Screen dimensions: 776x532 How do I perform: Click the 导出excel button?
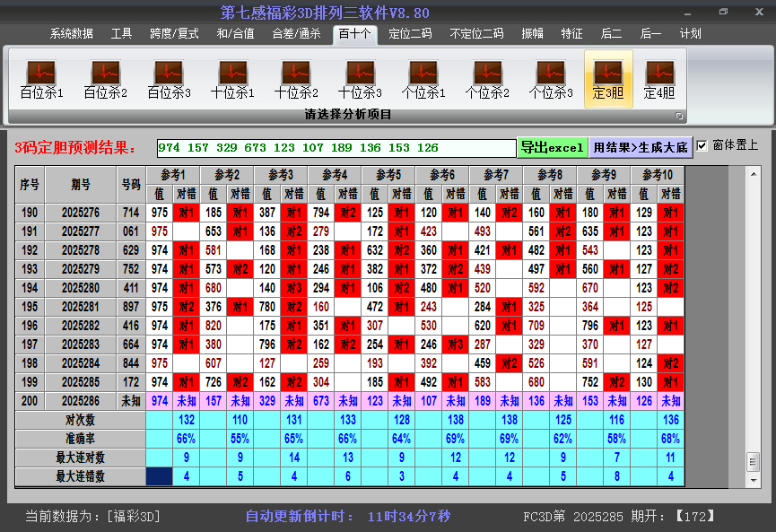(x=552, y=147)
